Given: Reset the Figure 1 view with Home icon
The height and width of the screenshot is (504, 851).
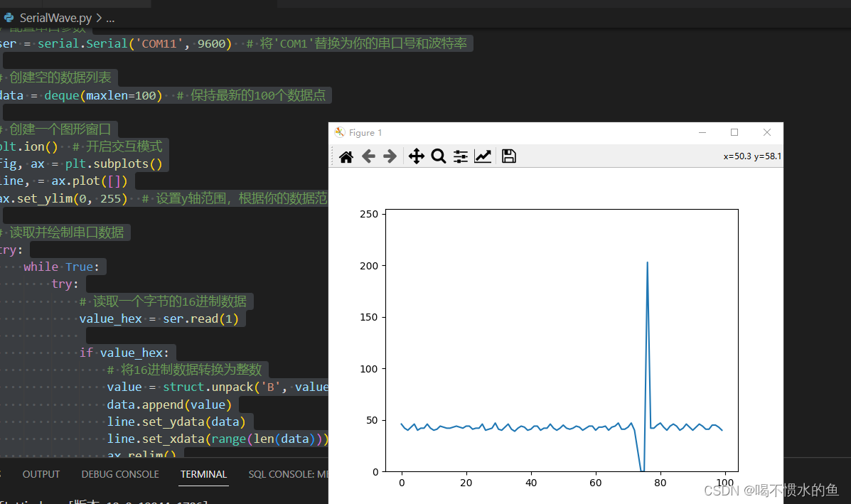Looking at the screenshot, I should point(346,157).
